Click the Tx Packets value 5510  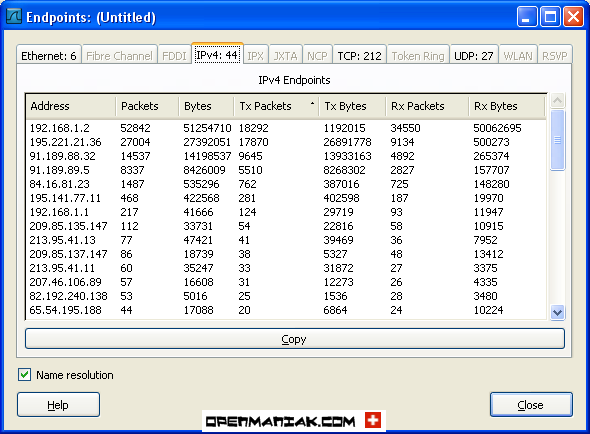250,170
